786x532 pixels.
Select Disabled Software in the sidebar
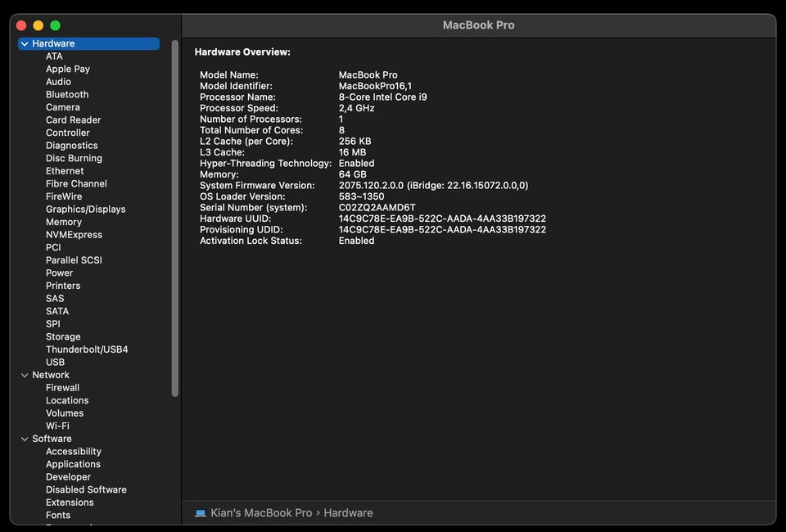tap(86, 489)
